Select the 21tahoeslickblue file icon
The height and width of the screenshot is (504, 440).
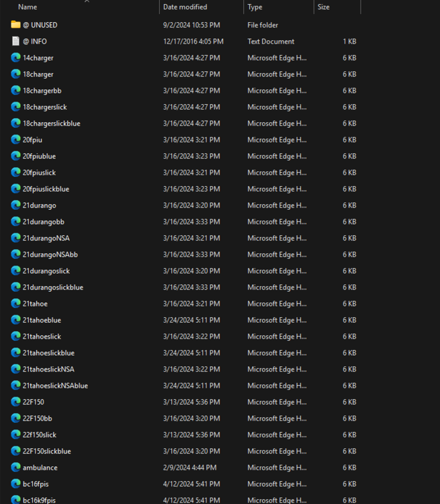click(x=15, y=353)
